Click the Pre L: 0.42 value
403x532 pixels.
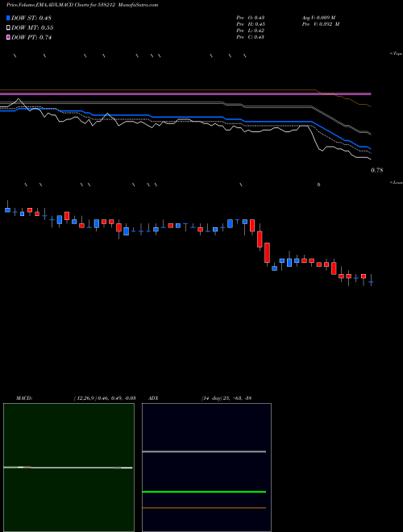coord(251,31)
